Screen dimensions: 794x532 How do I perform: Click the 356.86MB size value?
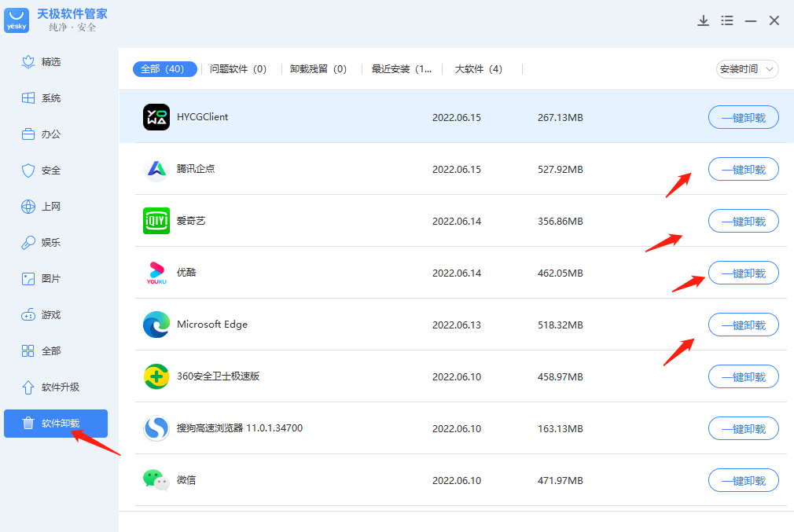point(560,221)
